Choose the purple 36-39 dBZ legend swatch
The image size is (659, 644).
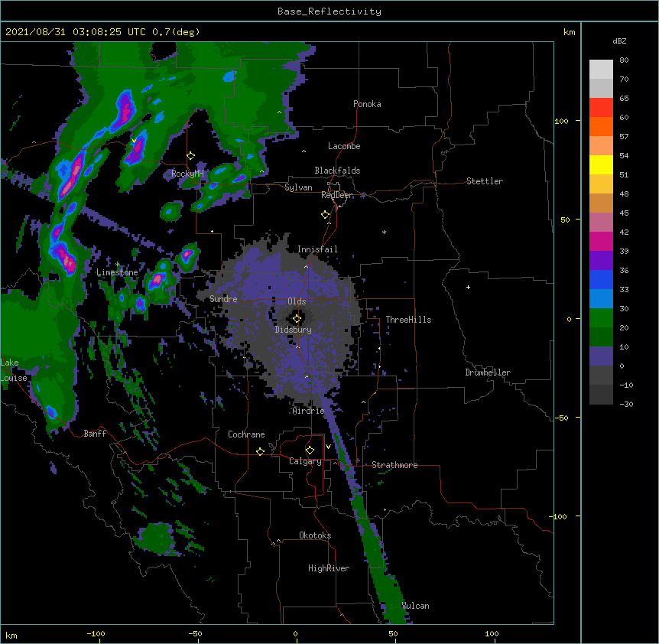601,261
